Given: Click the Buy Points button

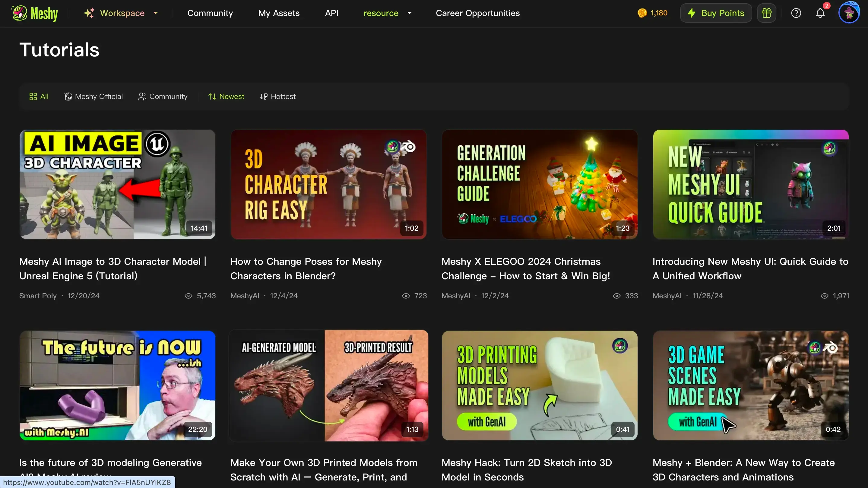Looking at the screenshot, I should pyautogui.click(x=716, y=13).
